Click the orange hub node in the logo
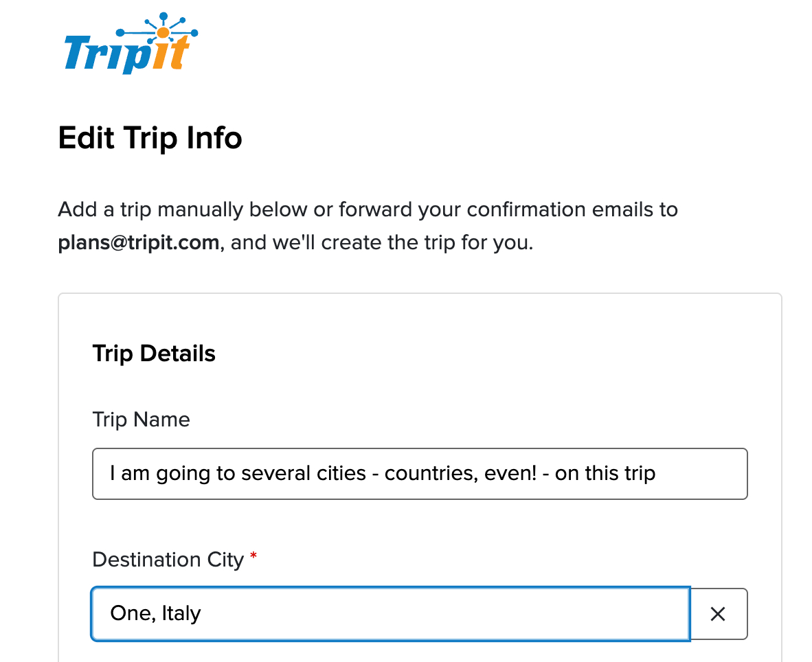The height and width of the screenshot is (662, 812). tap(163, 32)
